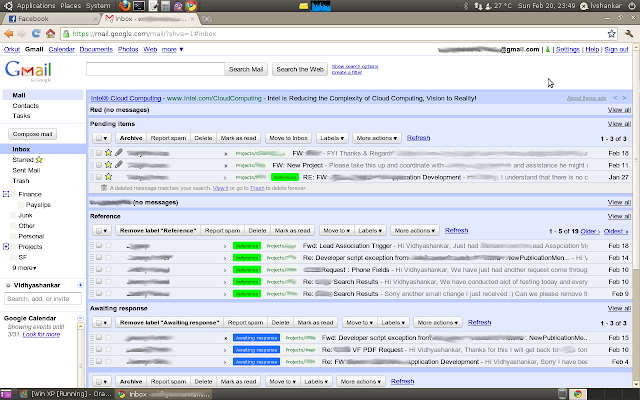
Task: Star the Feb 18 Pending Items message
Action: [109, 153]
